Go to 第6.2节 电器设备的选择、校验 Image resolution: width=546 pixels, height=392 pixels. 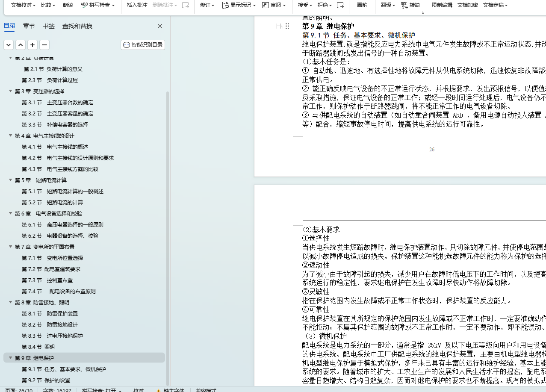(60, 236)
